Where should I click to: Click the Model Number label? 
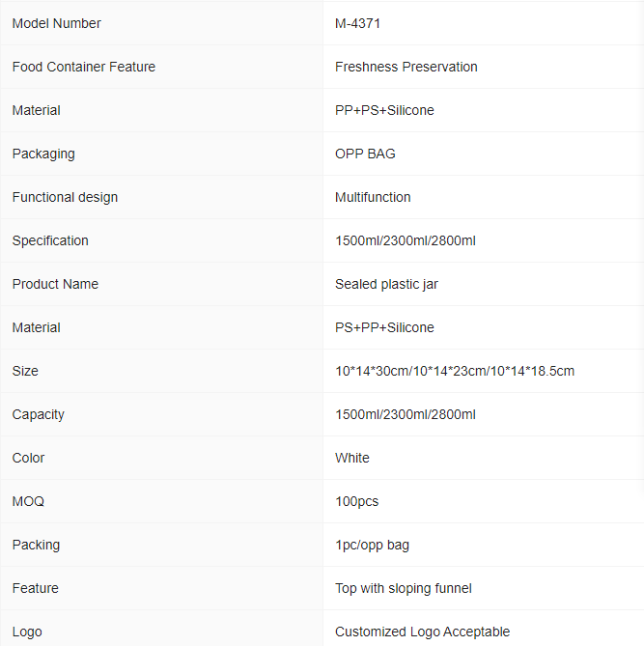coord(56,23)
